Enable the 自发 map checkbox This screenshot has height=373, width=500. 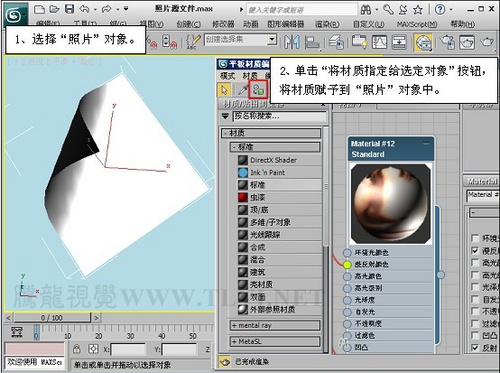[475, 299]
